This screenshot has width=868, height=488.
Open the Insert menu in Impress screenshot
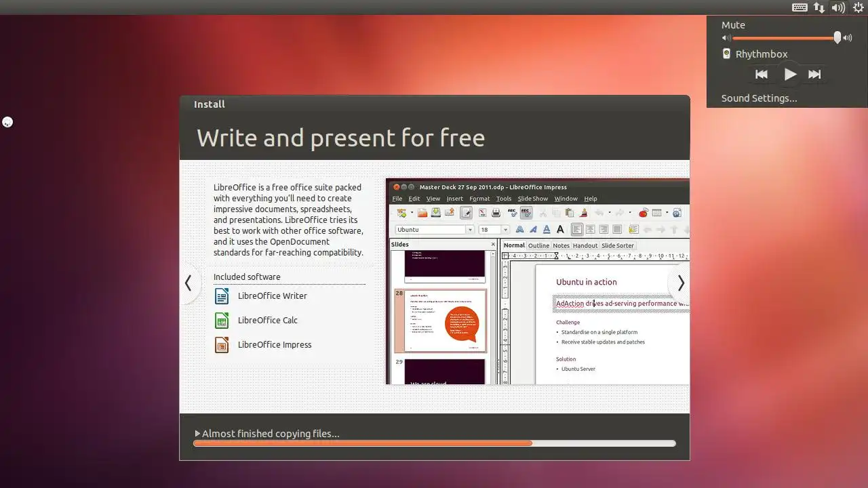[x=455, y=199]
